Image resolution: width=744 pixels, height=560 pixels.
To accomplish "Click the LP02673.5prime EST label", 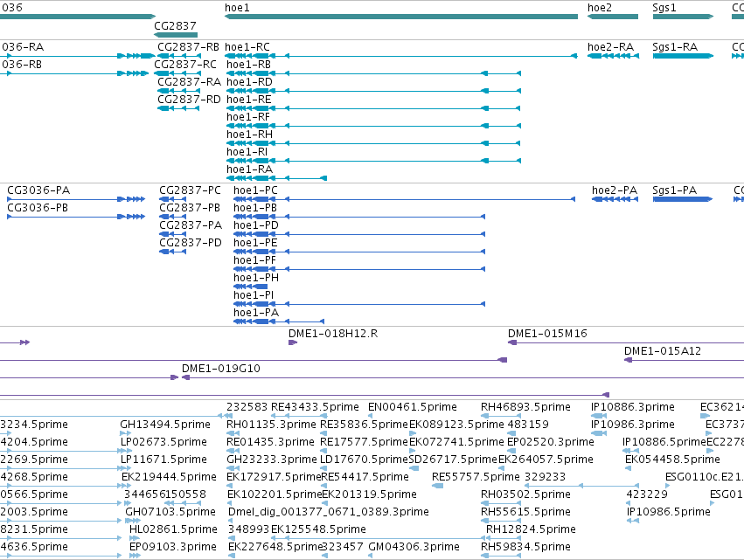I will click(163, 442).
